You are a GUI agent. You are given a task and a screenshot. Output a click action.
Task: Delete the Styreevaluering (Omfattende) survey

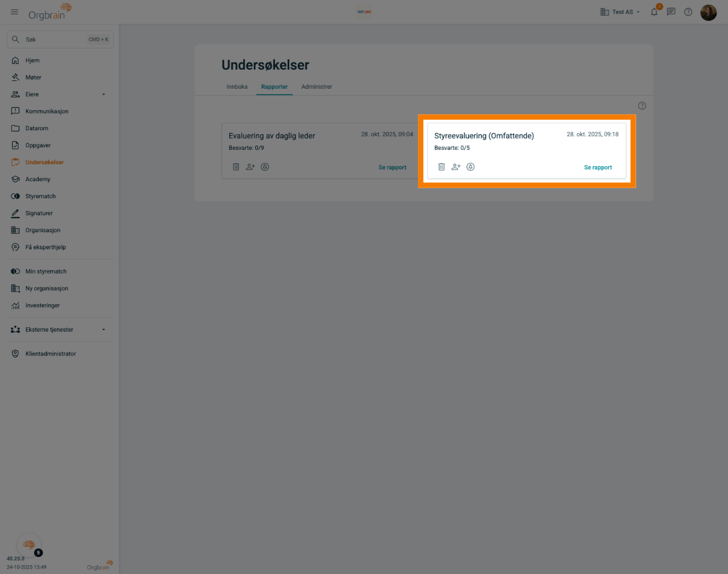(x=441, y=167)
